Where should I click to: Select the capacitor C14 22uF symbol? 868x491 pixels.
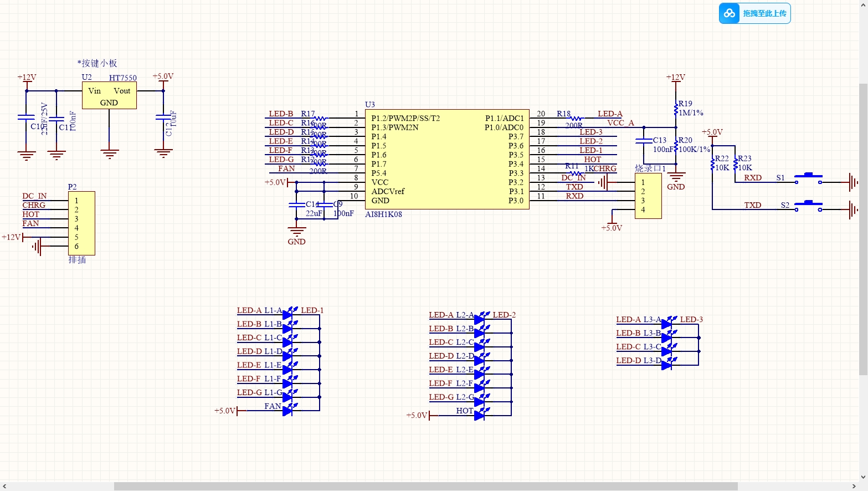297,204
